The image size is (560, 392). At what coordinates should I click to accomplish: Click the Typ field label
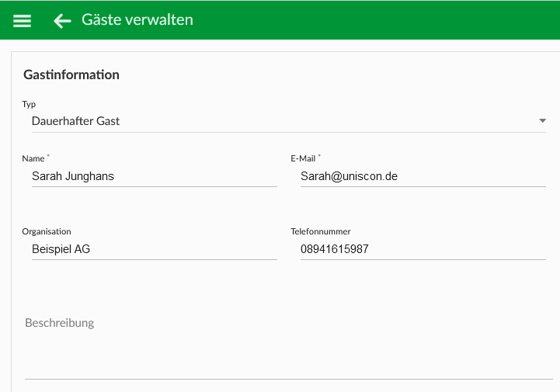(29, 104)
